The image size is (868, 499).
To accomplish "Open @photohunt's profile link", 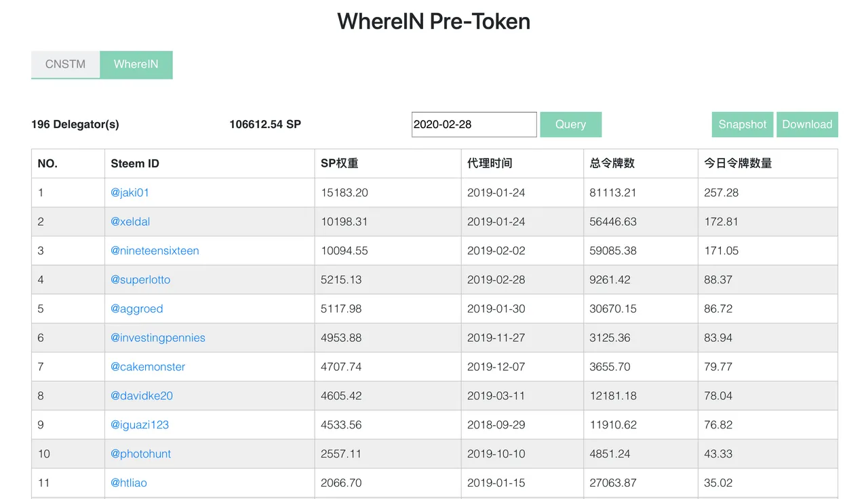I will [140, 454].
